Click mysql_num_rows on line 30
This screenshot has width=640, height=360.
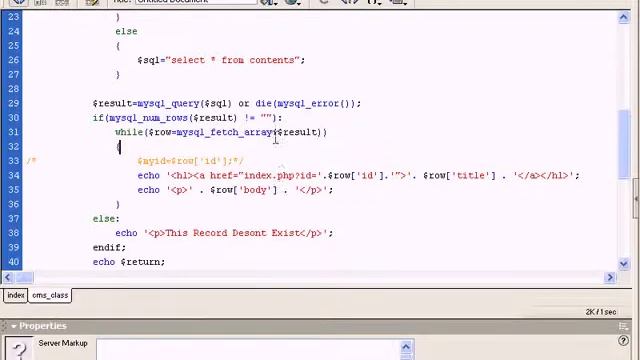[x=149, y=118]
